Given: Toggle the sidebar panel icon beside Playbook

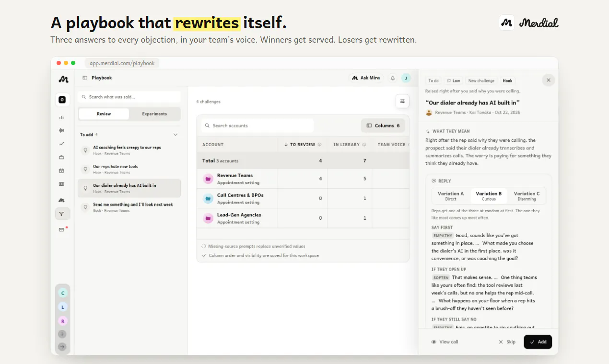Looking at the screenshot, I should click(85, 78).
